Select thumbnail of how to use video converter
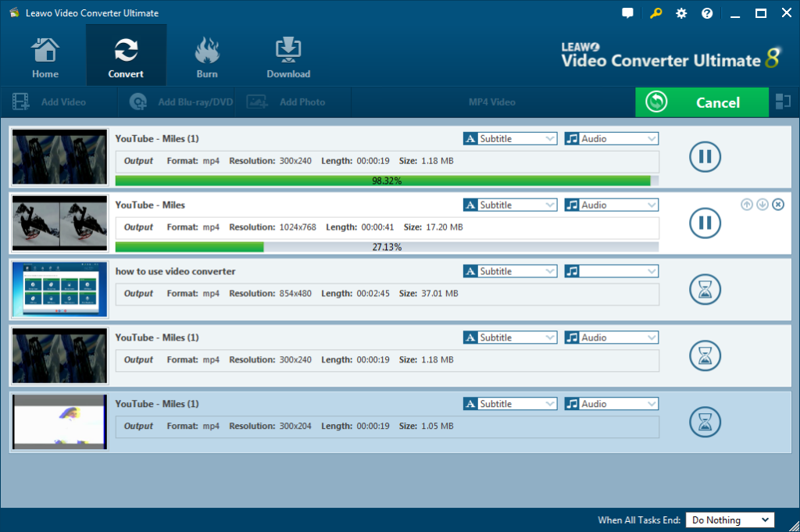 [59, 289]
